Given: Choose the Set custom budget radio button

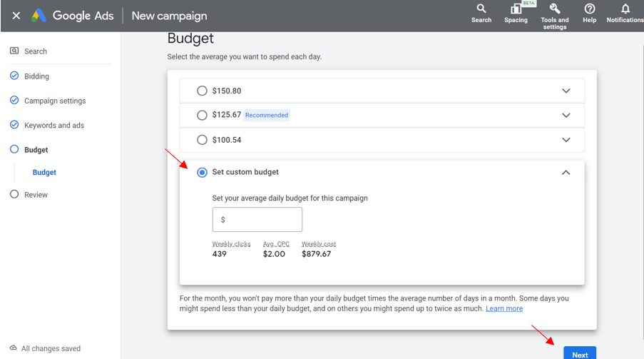Looking at the screenshot, I should click(x=202, y=172).
